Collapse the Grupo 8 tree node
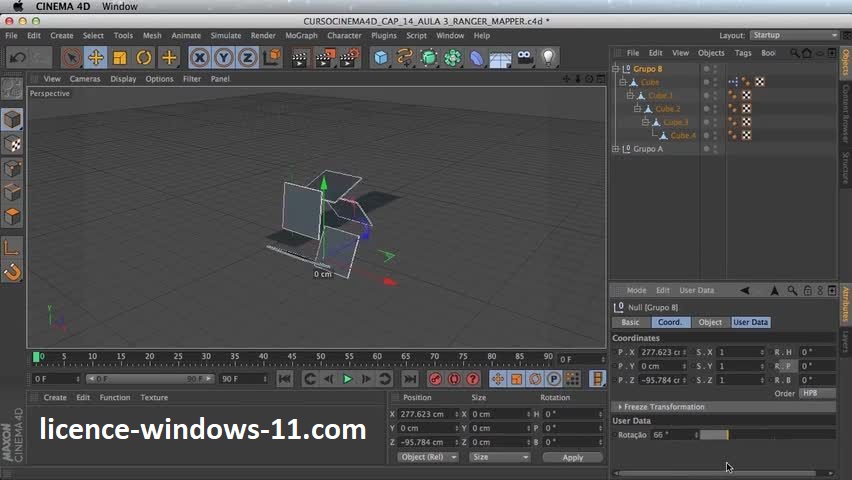Image resolution: width=852 pixels, height=480 pixels. pos(618,69)
